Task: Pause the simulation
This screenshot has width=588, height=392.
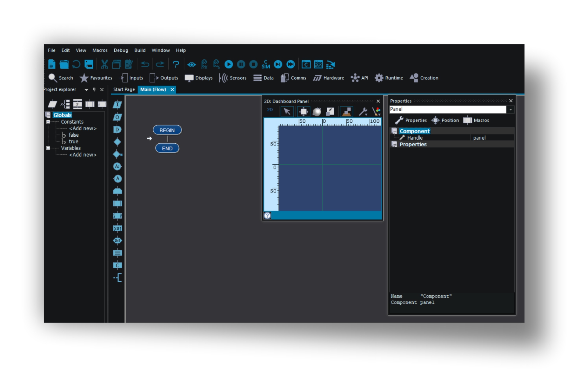Action: (241, 64)
